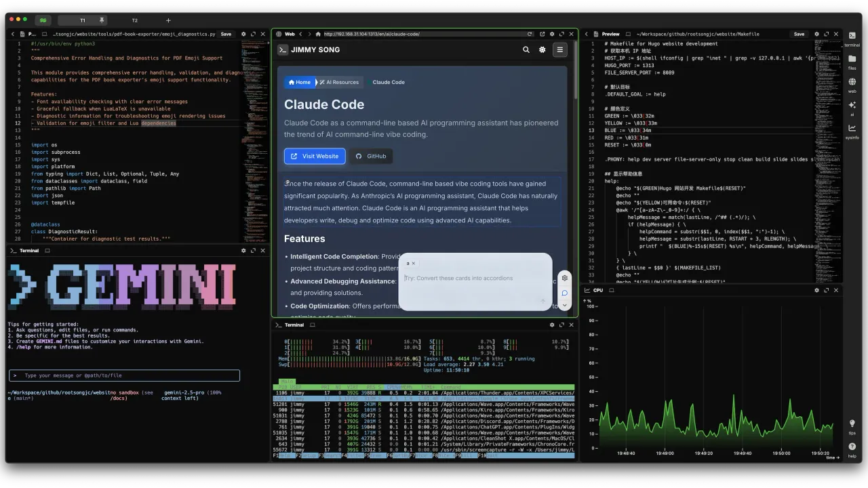This screenshot has height=488, width=868.
Task: Magnify the emoji_diagnostics.py editor block
Action: [x=253, y=34]
